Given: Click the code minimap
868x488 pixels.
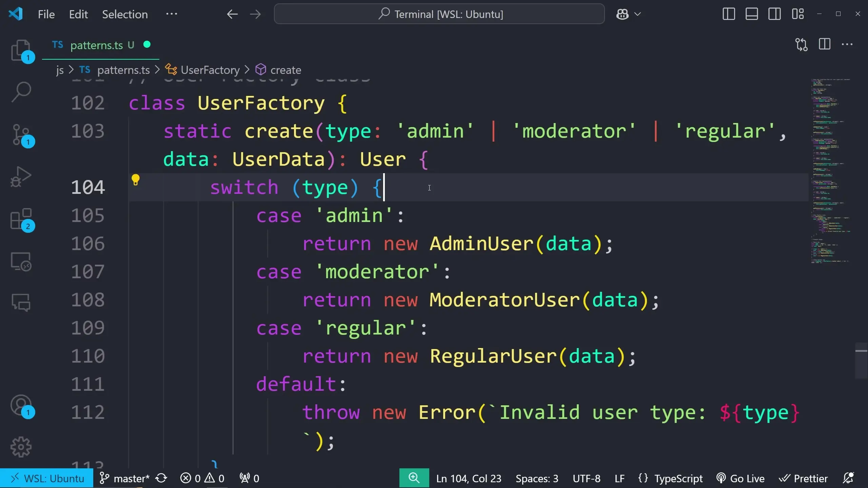Looking at the screenshot, I should click(x=831, y=171).
